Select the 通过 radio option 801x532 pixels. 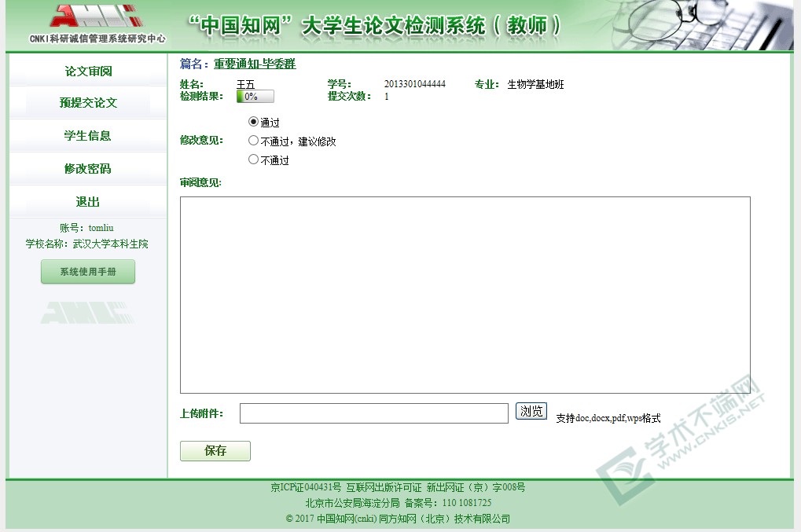[x=253, y=122]
